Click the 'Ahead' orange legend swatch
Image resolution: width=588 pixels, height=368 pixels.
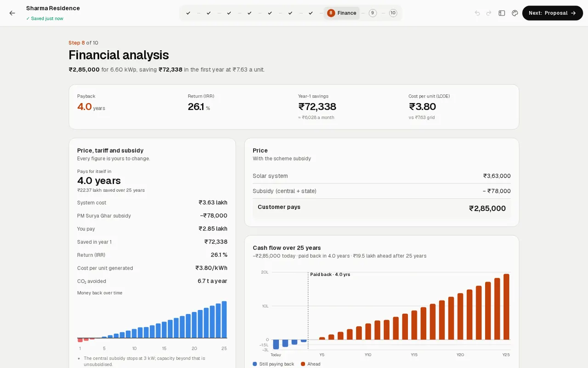click(x=303, y=364)
